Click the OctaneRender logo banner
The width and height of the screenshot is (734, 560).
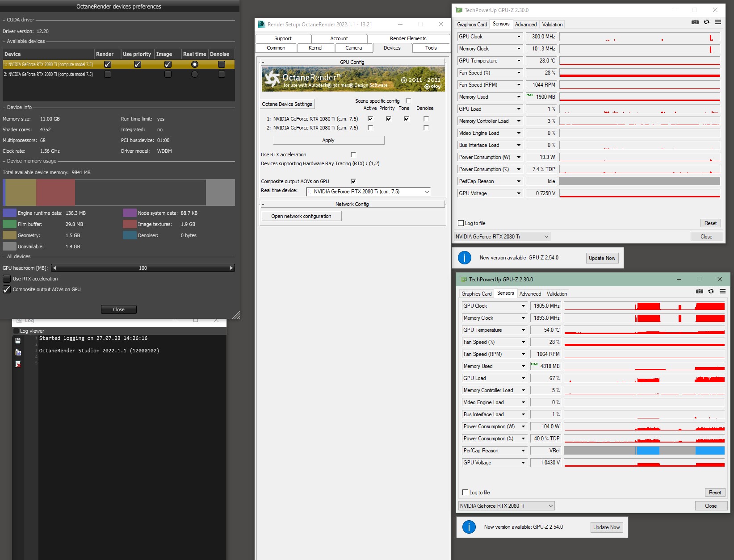coord(353,79)
